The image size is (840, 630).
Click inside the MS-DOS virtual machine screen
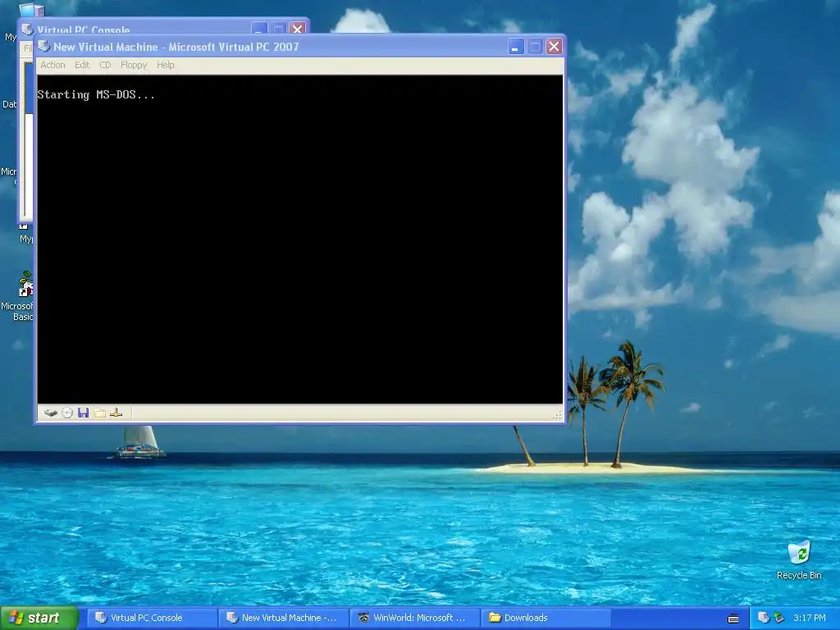coord(300,239)
